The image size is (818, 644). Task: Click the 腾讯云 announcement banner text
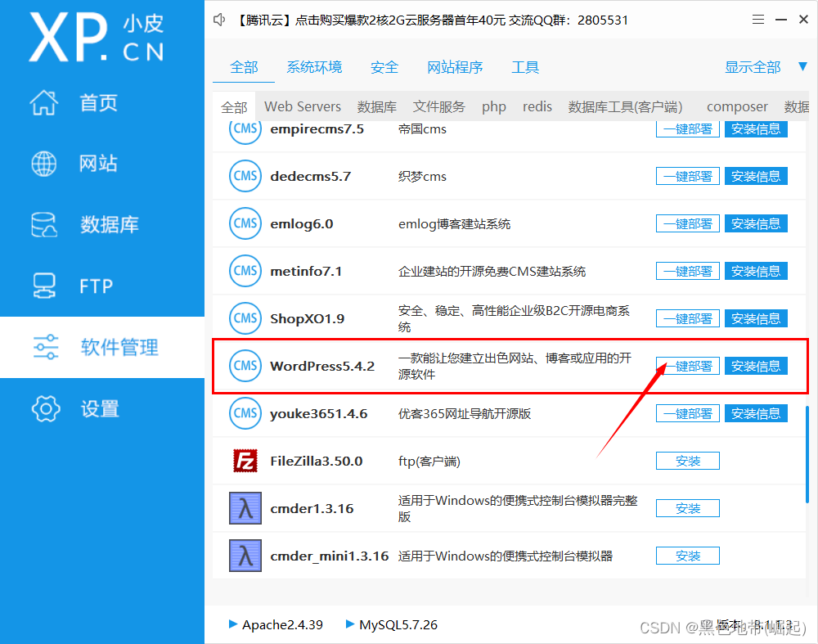pos(431,20)
